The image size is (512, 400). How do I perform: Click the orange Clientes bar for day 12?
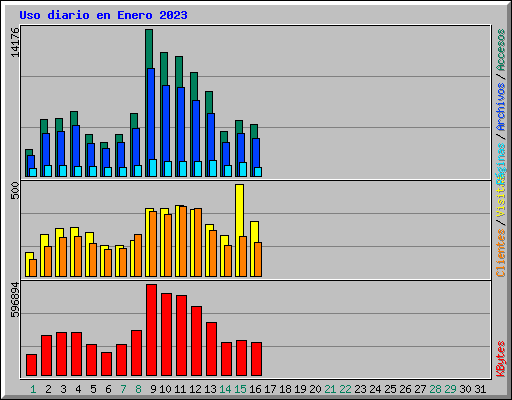(x=198, y=242)
